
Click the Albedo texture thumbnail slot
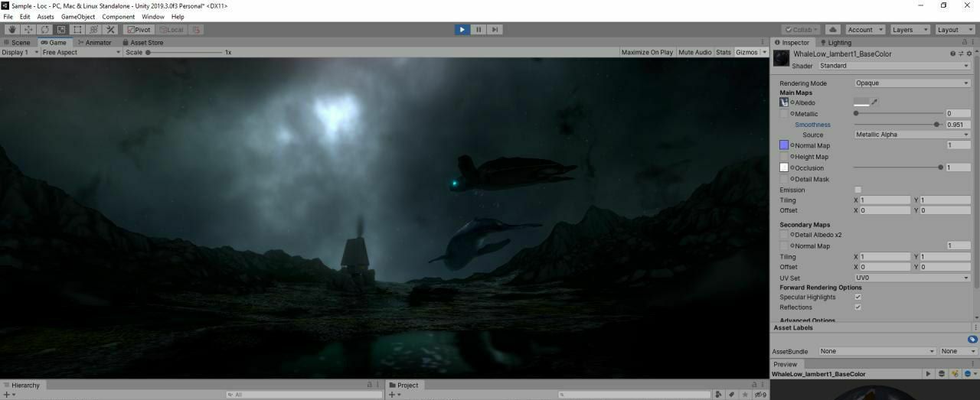pos(784,102)
